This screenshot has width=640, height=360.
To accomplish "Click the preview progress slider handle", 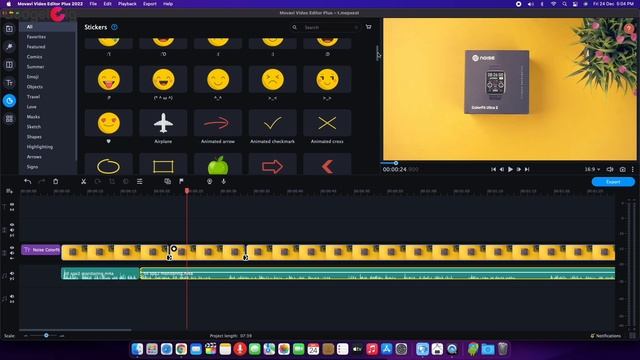I will coord(396,163).
